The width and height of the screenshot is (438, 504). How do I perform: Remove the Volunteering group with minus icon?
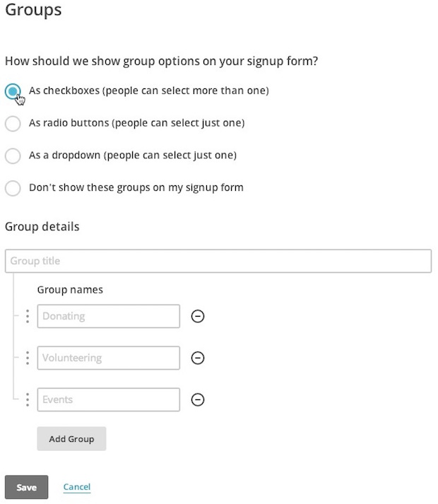click(x=198, y=358)
